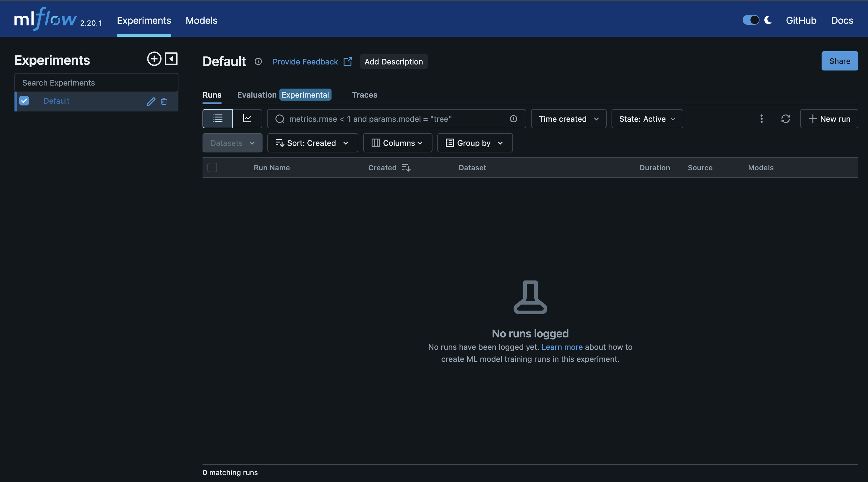
Task: Delete Default experiment using trash icon
Action: point(164,102)
